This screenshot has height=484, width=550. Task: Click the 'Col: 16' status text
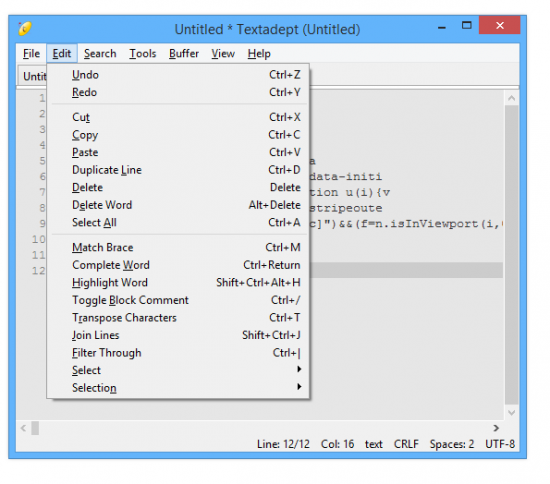(337, 444)
